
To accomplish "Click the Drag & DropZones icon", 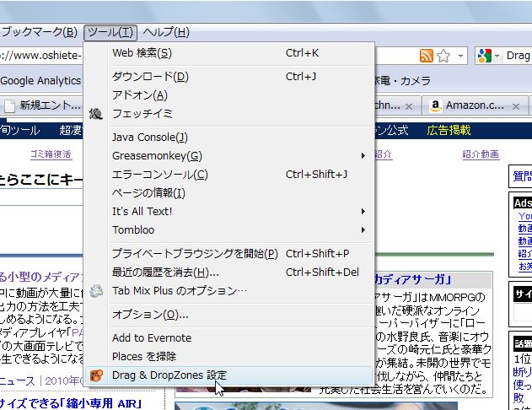I will (x=96, y=375).
